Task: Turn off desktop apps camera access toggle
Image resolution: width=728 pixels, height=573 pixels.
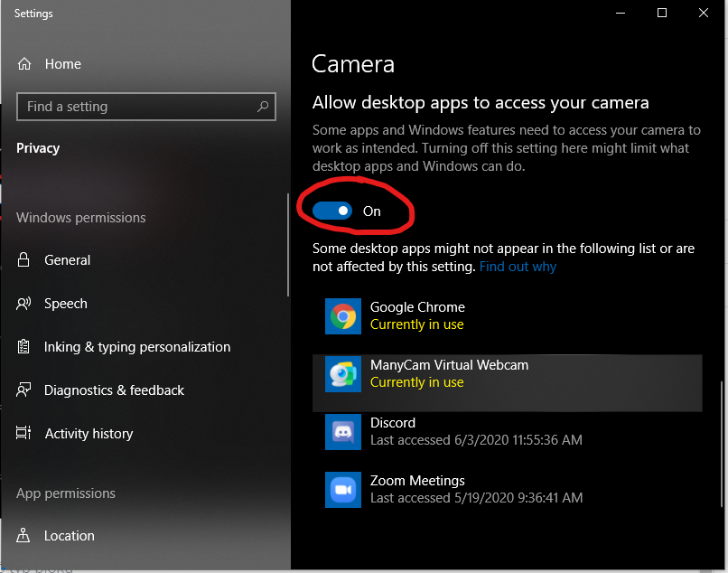Action: [332, 211]
